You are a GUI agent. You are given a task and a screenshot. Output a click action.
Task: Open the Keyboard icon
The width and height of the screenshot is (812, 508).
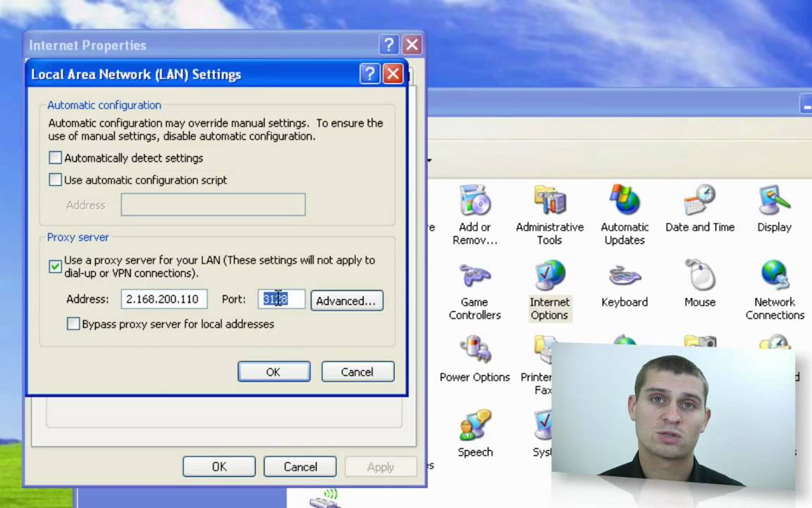625,284
